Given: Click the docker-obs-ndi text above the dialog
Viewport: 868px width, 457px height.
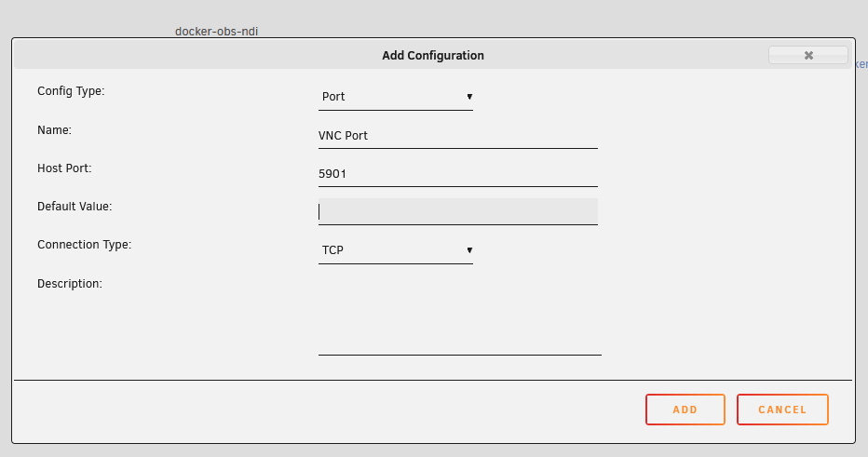Looking at the screenshot, I should (216, 32).
